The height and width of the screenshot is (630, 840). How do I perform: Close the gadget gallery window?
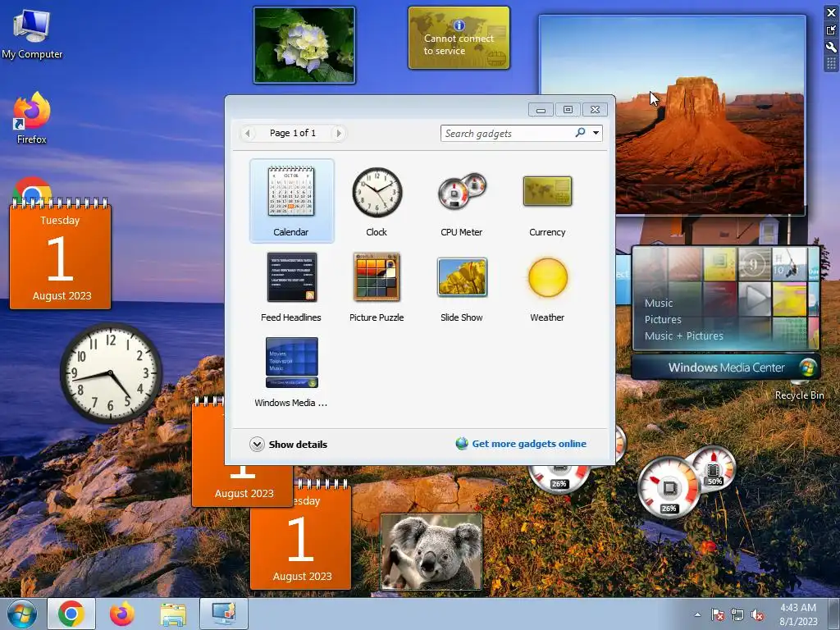pos(595,110)
